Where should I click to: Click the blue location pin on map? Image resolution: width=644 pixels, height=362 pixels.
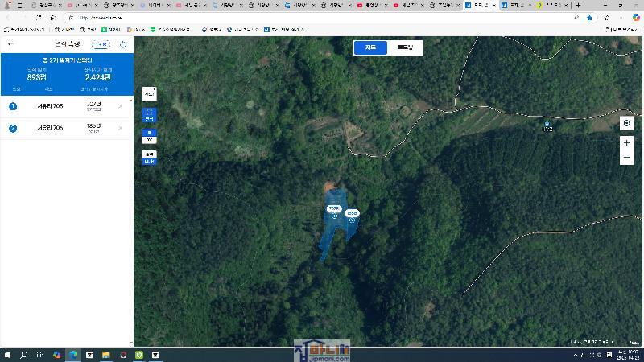pos(547,124)
